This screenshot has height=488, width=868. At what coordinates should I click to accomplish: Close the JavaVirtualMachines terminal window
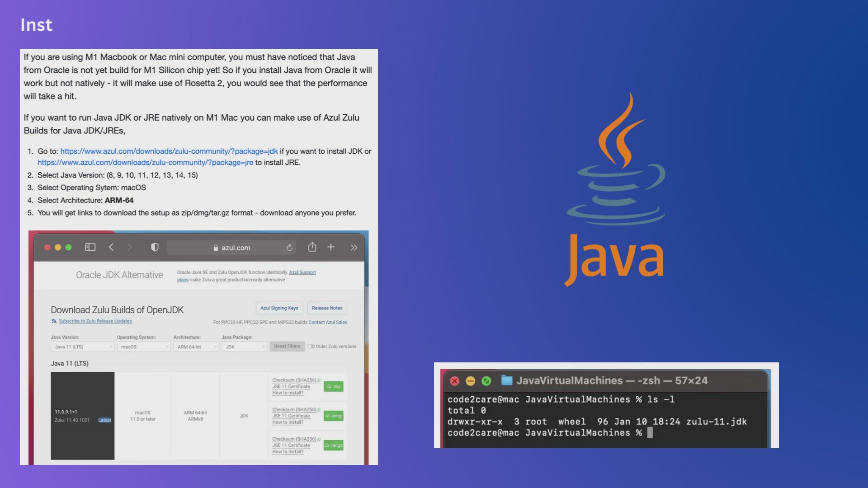click(x=455, y=381)
